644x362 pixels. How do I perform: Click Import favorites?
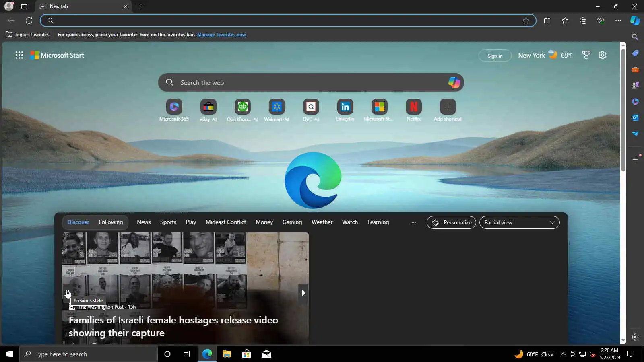coord(27,35)
